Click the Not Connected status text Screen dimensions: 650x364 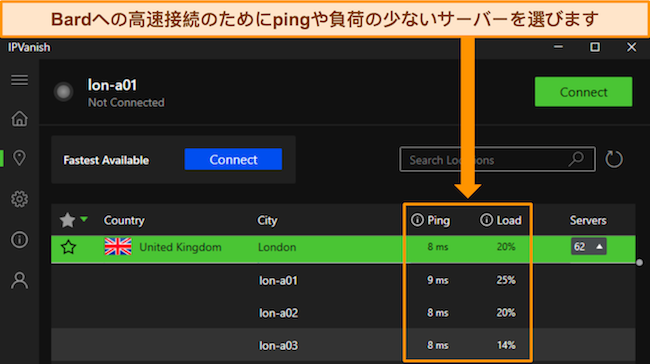126,102
